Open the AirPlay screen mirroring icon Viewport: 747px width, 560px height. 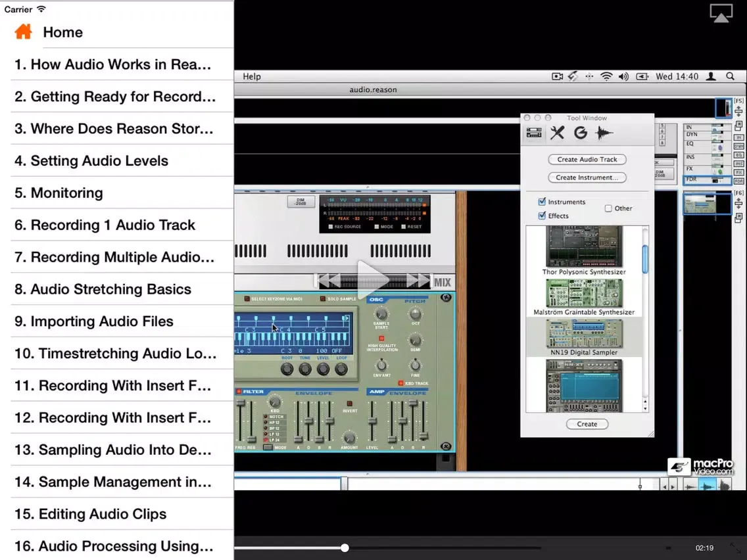pyautogui.click(x=721, y=13)
